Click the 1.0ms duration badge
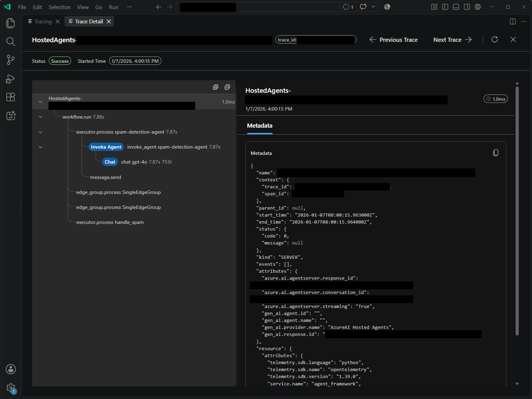Viewport: 532px width, 399px height. pyautogui.click(x=496, y=99)
